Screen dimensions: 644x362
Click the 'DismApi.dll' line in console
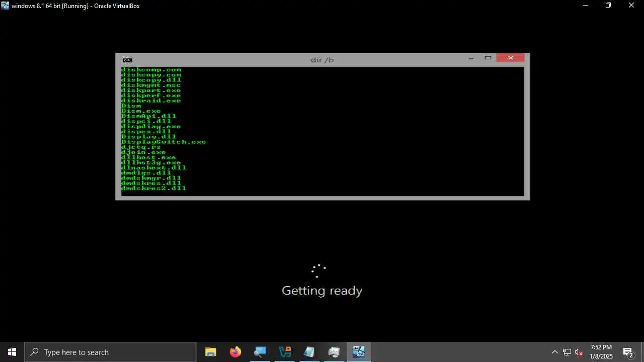coord(148,116)
